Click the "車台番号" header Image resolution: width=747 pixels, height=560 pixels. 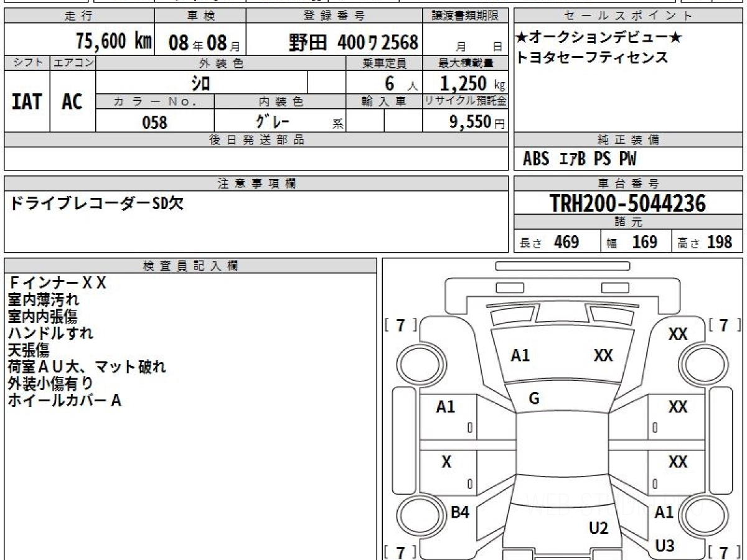[629, 184]
